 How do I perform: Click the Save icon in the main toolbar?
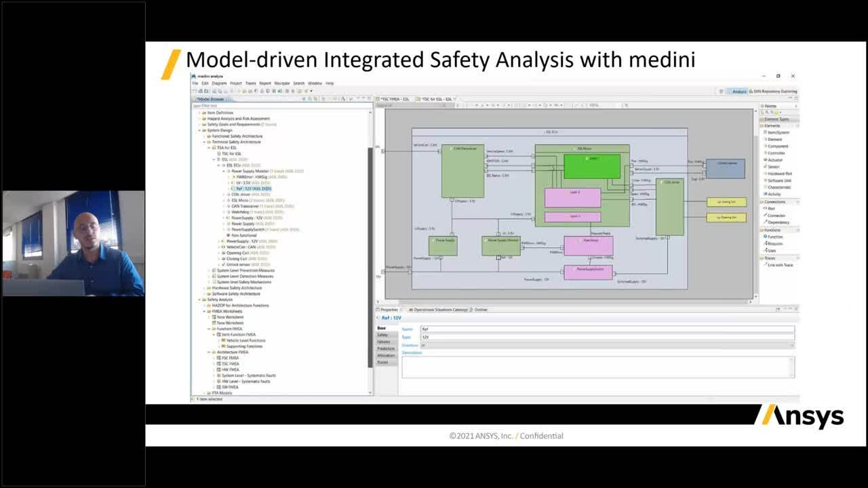tap(208, 90)
